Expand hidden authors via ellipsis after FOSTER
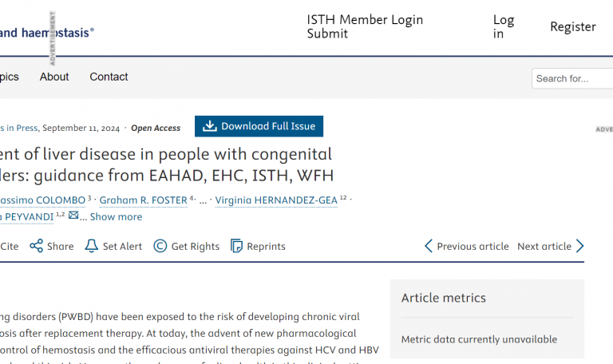Viewport: 613px width, 364px height. pyautogui.click(x=203, y=200)
